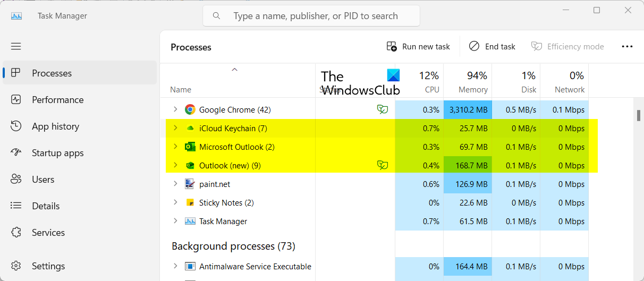Go to the Services page
This screenshot has height=281, width=644.
[x=48, y=233]
